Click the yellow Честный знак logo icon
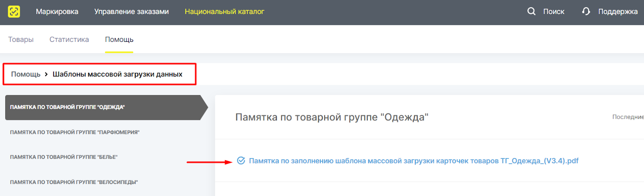 pos(14,12)
